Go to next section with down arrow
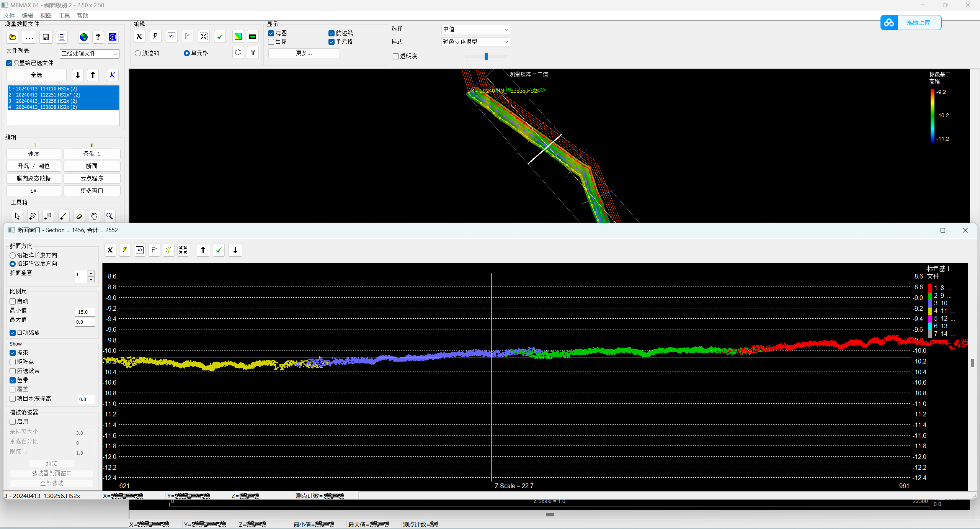Screen dimensions: 980x529 [x=235, y=250]
